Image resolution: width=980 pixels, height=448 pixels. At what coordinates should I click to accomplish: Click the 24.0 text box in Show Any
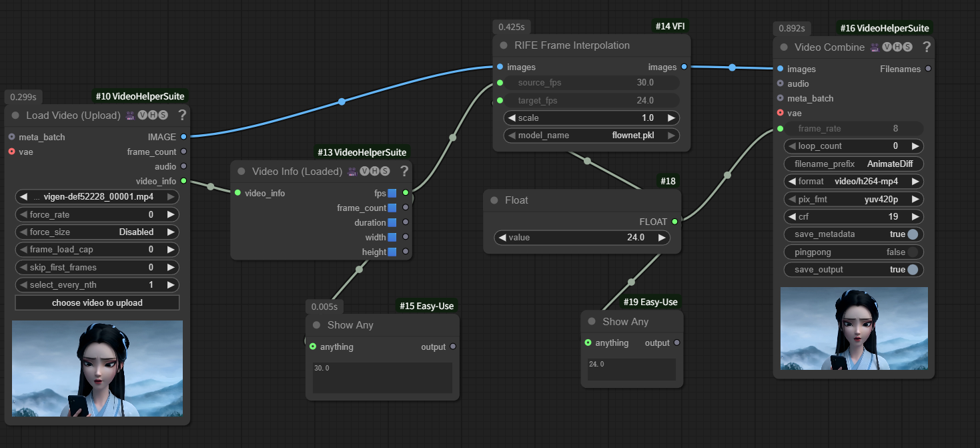pyautogui.click(x=632, y=370)
